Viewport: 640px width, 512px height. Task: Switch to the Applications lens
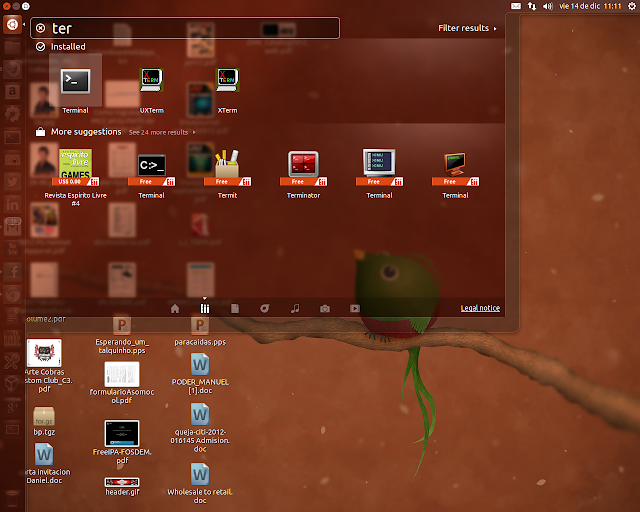click(x=204, y=308)
